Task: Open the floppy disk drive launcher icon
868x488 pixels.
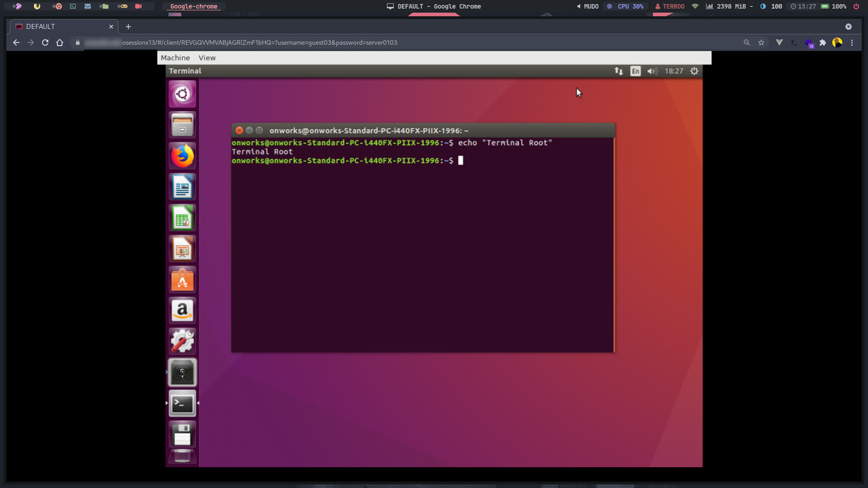Action: point(182,434)
